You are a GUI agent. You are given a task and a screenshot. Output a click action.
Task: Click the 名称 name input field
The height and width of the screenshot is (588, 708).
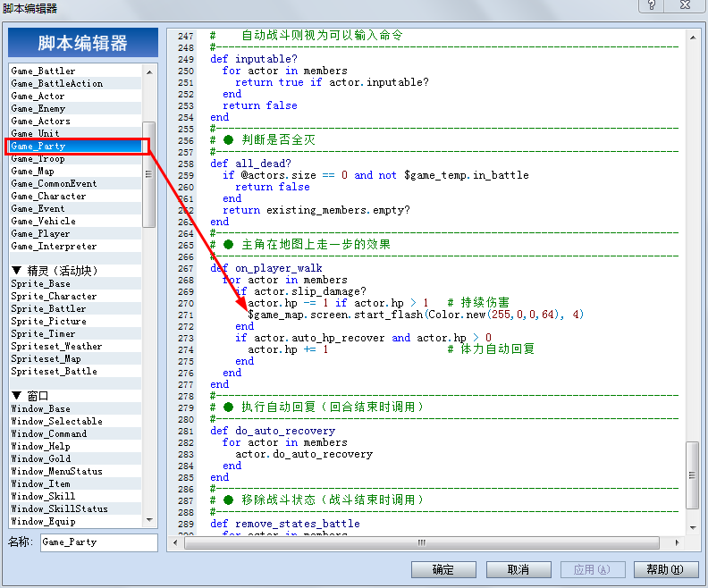99,542
